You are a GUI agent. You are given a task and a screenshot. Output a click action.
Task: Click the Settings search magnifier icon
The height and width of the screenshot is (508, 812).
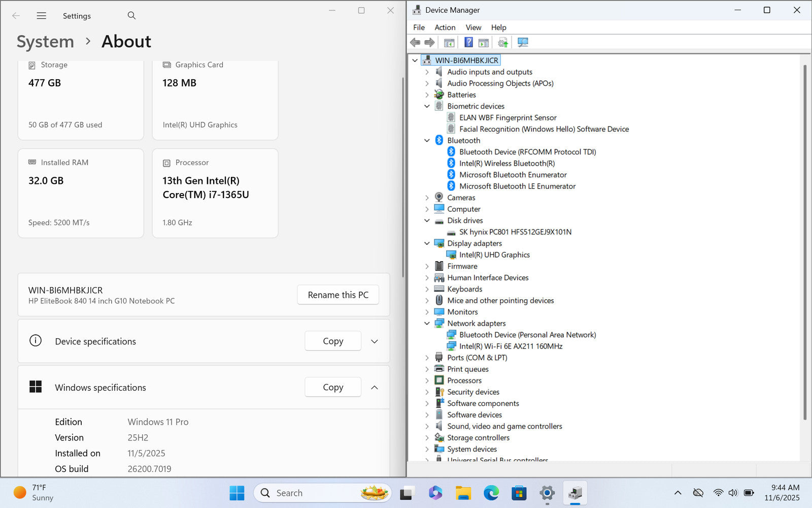tap(131, 16)
